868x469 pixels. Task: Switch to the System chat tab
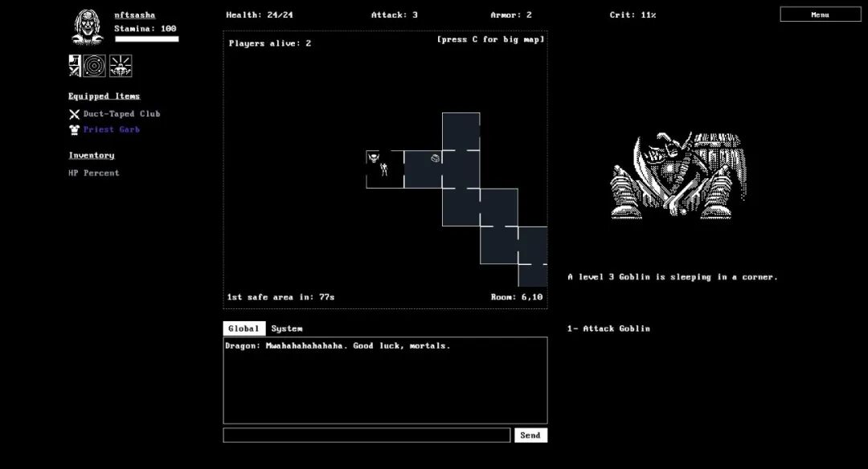point(287,328)
